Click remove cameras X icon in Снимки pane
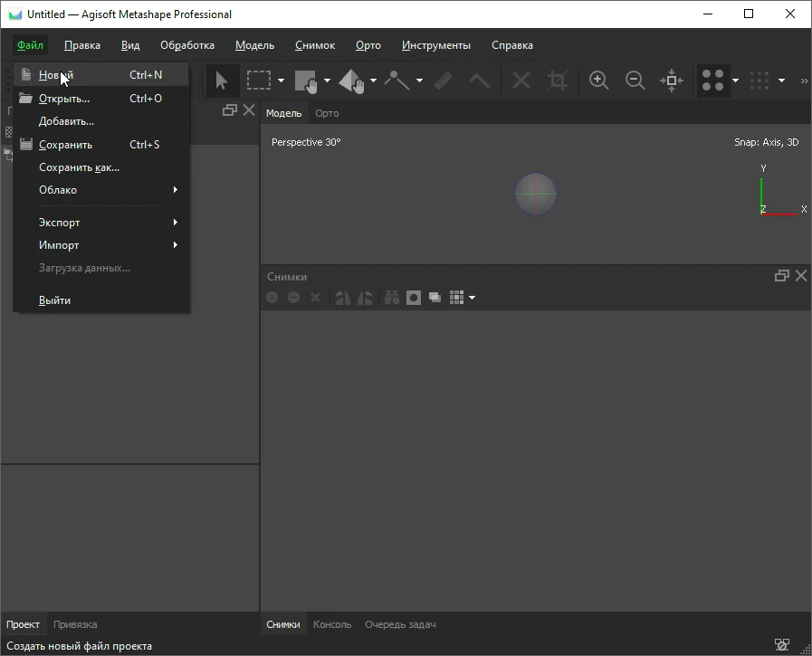This screenshot has width=812, height=656. point(315,298)
